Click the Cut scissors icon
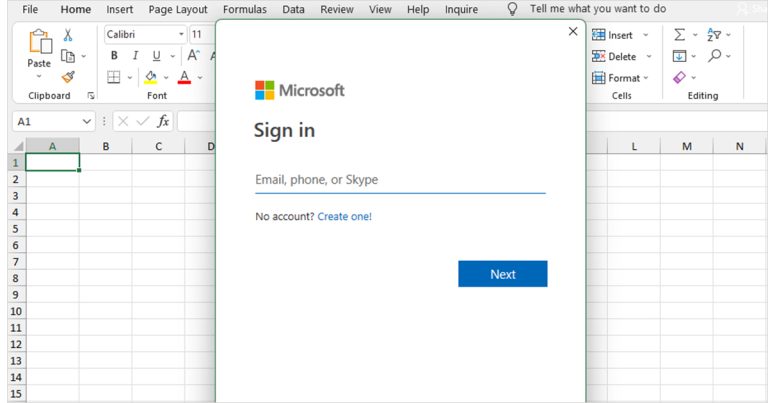The height and width of the screenshot is (403, 768). (68, 35)
